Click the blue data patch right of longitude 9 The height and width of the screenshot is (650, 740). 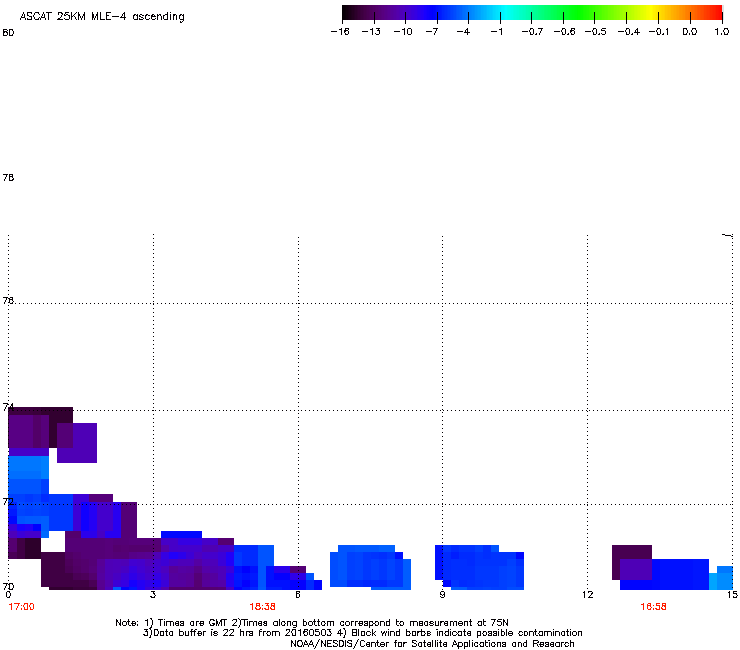pos(479,567)
